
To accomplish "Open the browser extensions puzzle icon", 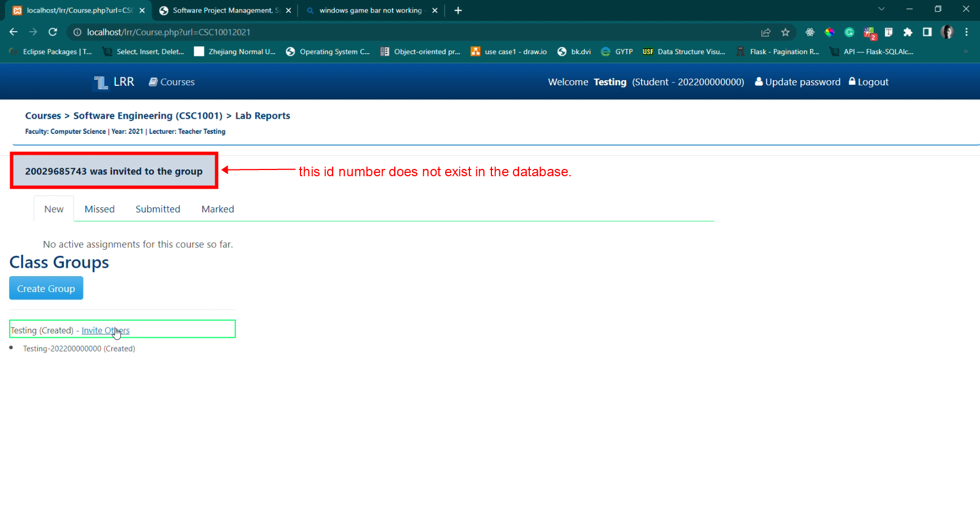I will click(908, 32).
